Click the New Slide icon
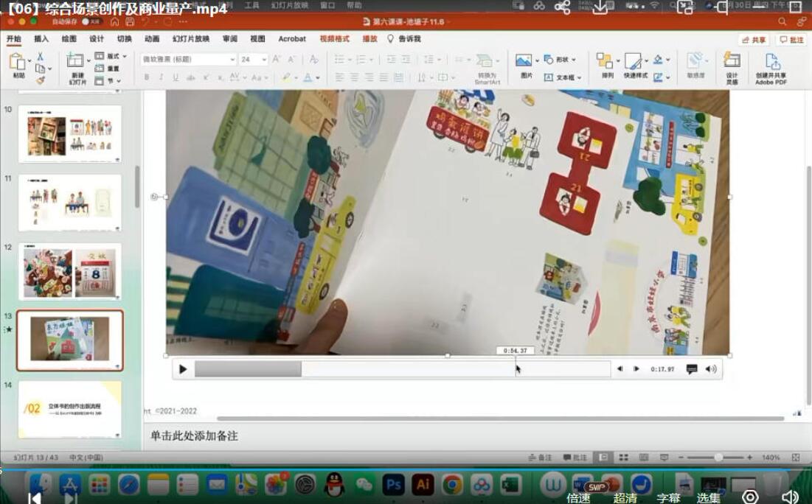Viewport: 812px width, 504px height. coord(76,60)
